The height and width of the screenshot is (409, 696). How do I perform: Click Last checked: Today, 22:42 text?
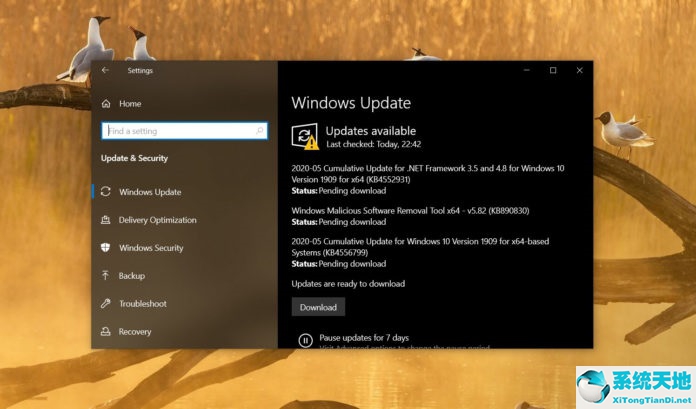coord(374,144)
